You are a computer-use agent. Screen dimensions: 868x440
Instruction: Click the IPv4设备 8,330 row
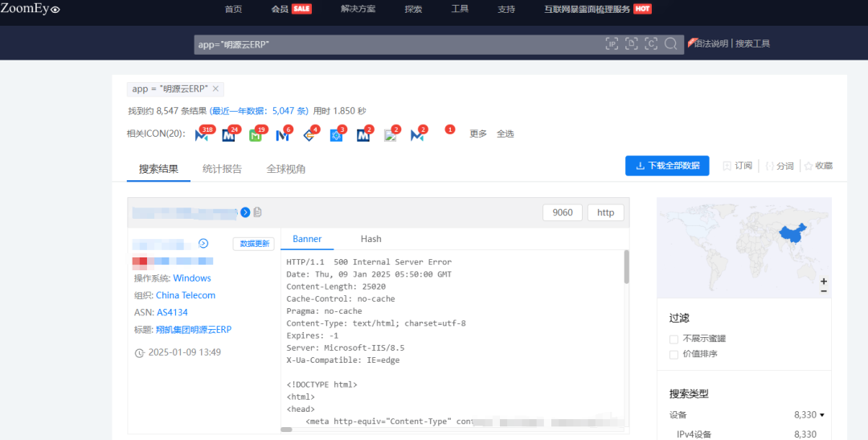746,434
